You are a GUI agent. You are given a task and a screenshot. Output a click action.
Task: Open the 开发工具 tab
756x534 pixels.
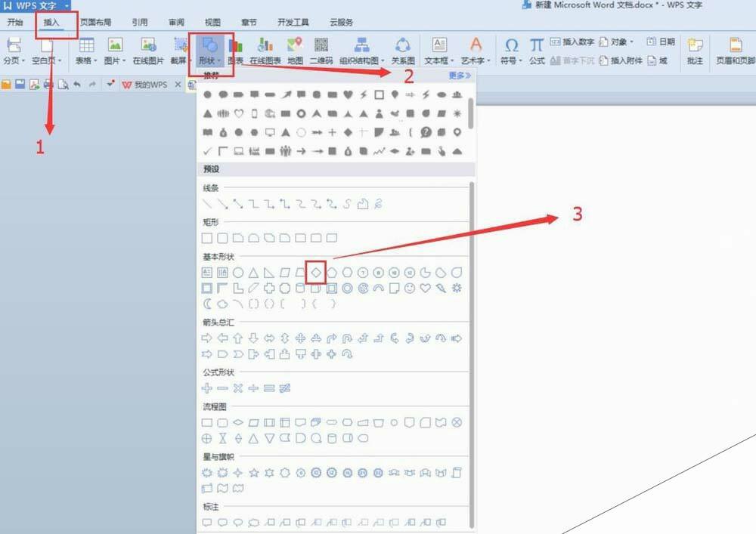tap(293, 22)
